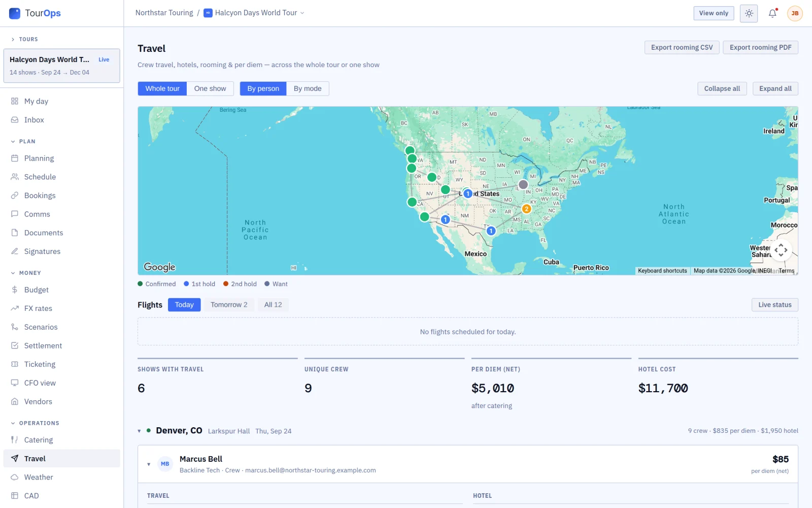This screenshot has width=812, height=508.
Task: Group travel By mode
Action: click(308, 88)
